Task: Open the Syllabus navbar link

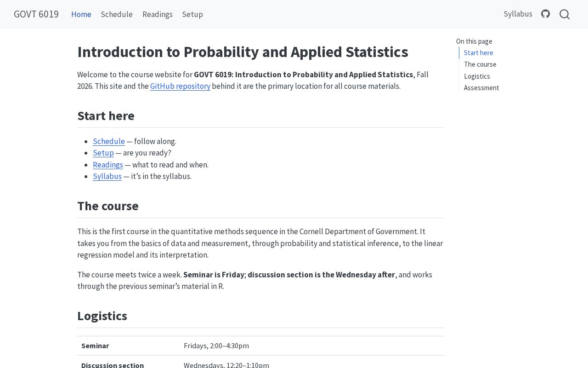Action: (518, 14)
